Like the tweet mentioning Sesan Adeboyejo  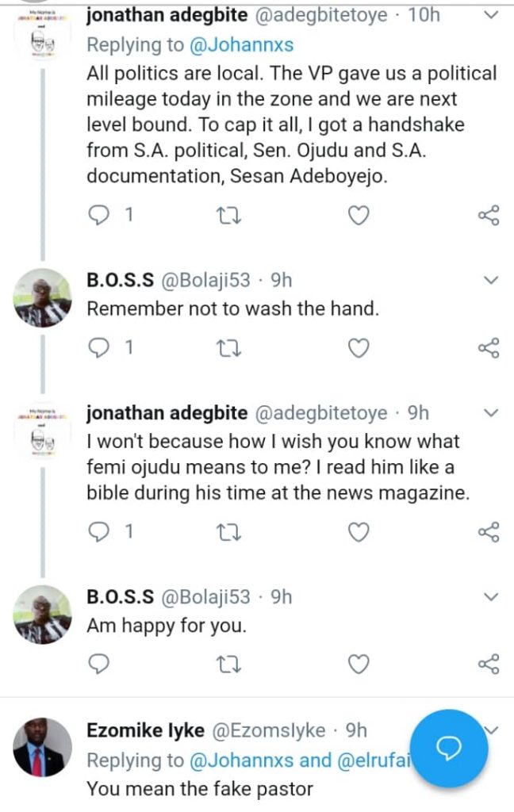[x=359, y=215]
